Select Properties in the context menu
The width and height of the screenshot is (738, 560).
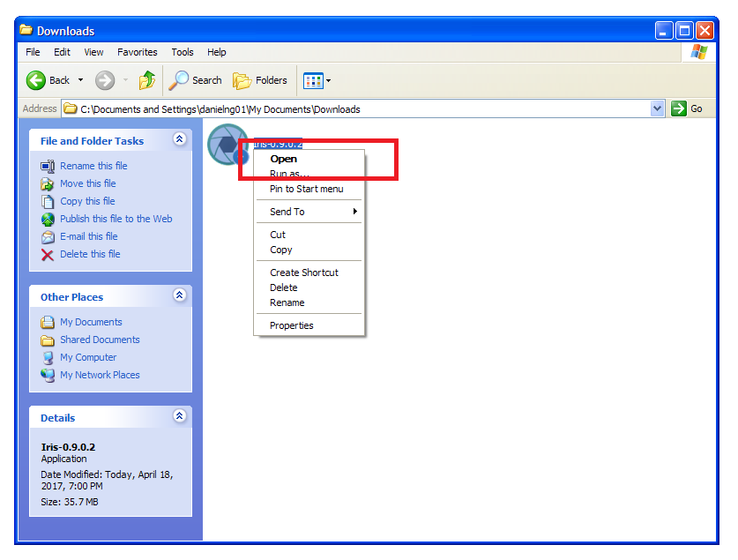(x=291, y=325)
